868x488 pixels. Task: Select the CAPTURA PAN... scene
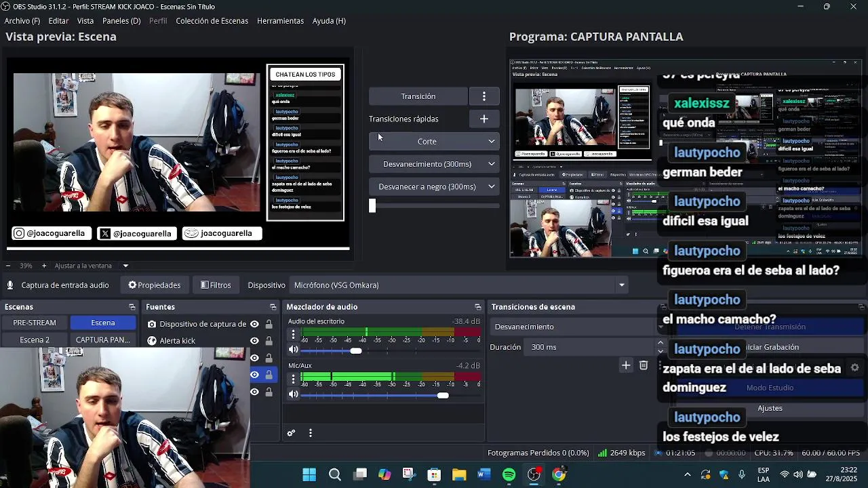pyautogui.click(x=103, y=340)
